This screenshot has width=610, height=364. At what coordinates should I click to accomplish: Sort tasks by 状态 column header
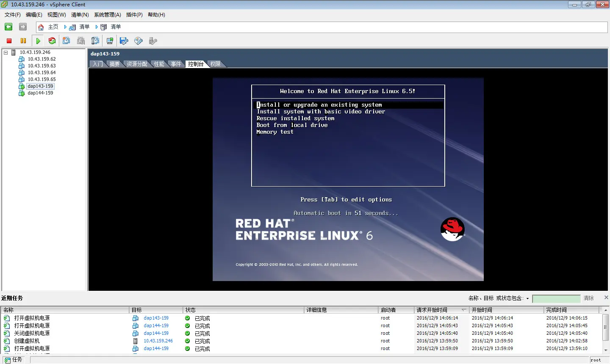click(244, 310)
